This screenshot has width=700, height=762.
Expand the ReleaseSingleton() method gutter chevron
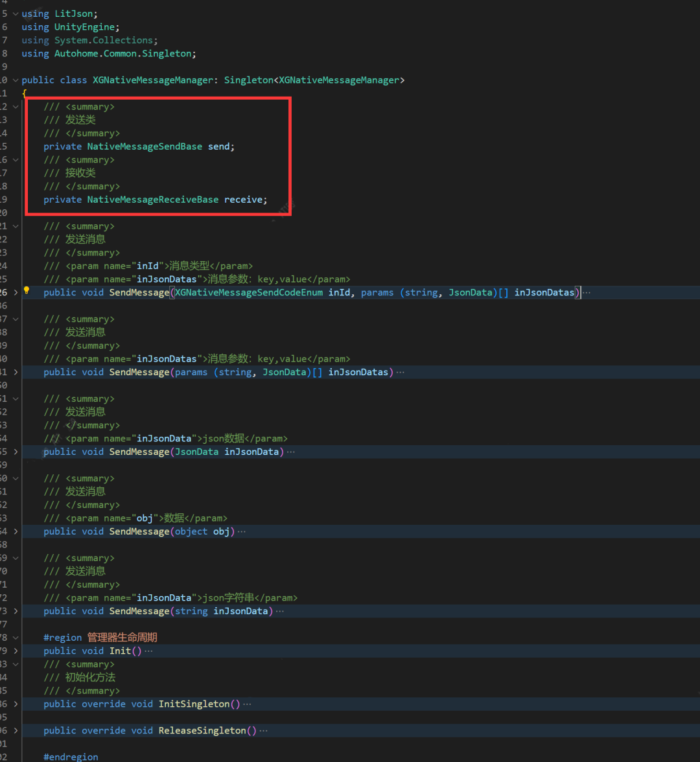point(16,730)
